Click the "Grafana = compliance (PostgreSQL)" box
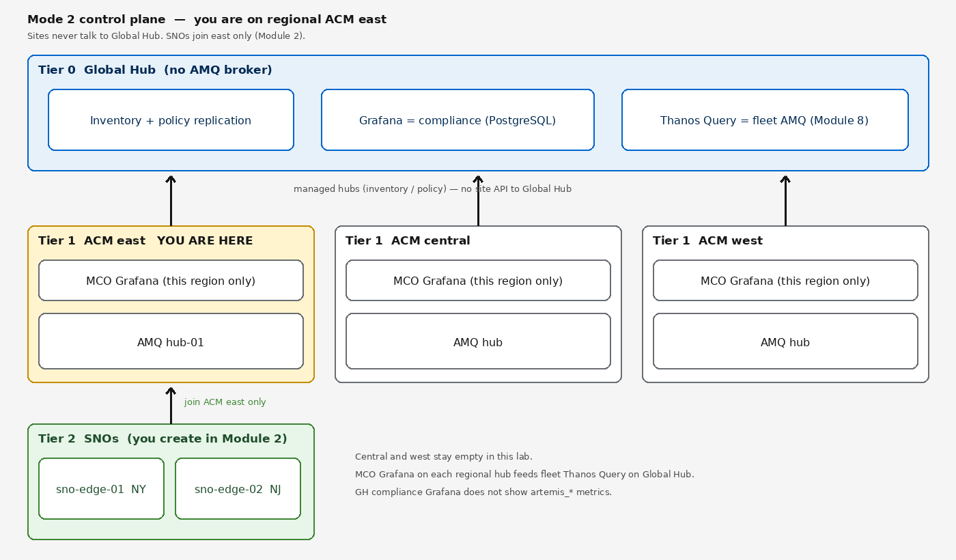This screenshot has width=956, height=560. click(x=458, y=120)
